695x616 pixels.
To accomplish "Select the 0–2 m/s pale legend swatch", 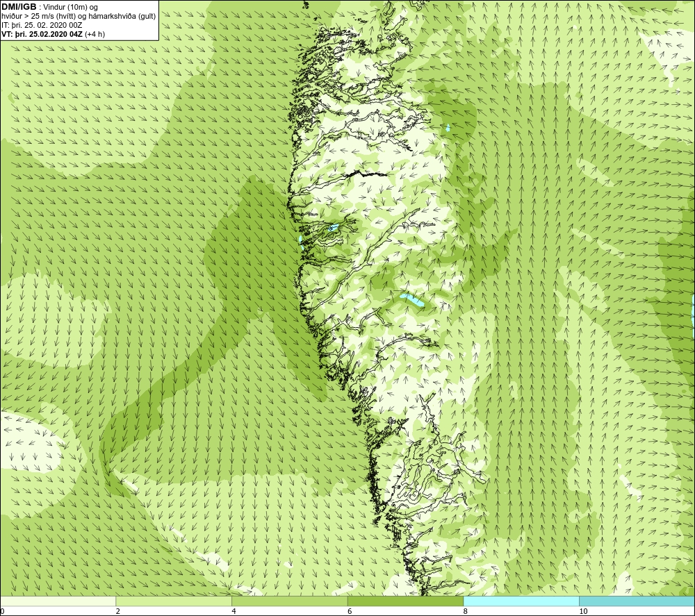I will click(x=58, y=601).
